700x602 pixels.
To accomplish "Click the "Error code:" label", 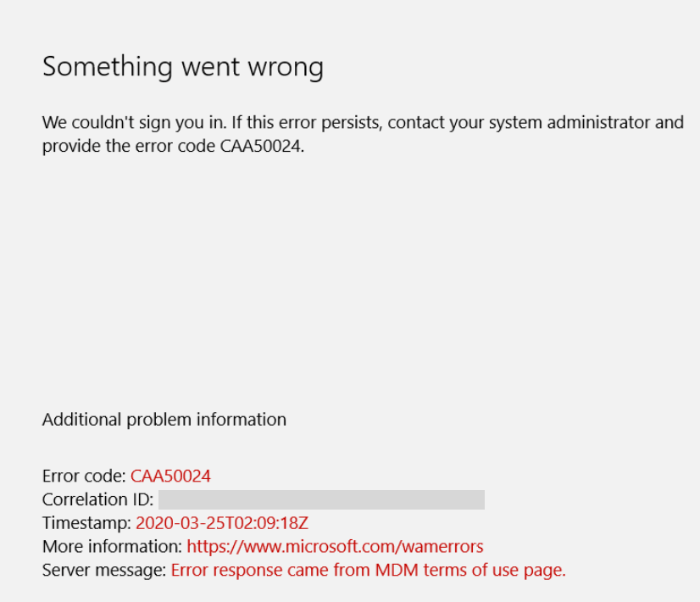I will (x=84, y=476).
